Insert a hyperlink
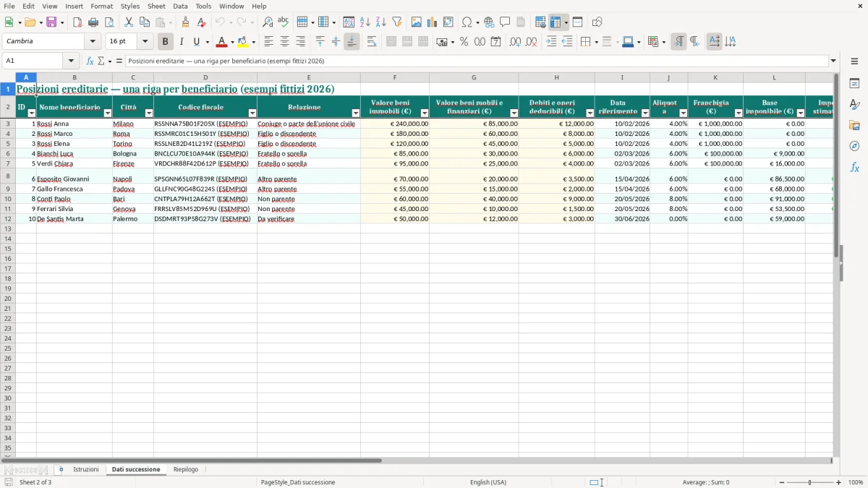Viewport: 868px width, 488px height. [x=489, y=22]
